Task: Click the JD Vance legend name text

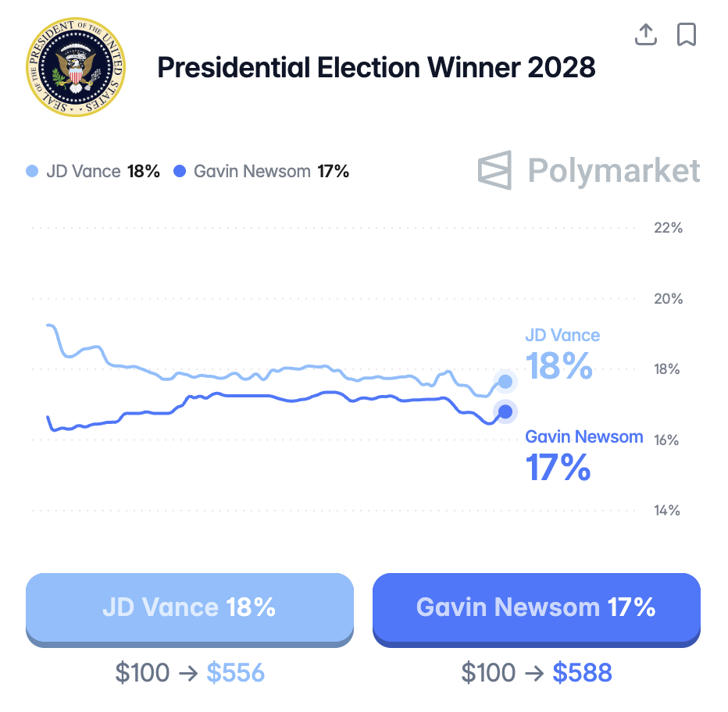Action: [x=84, y=172]
